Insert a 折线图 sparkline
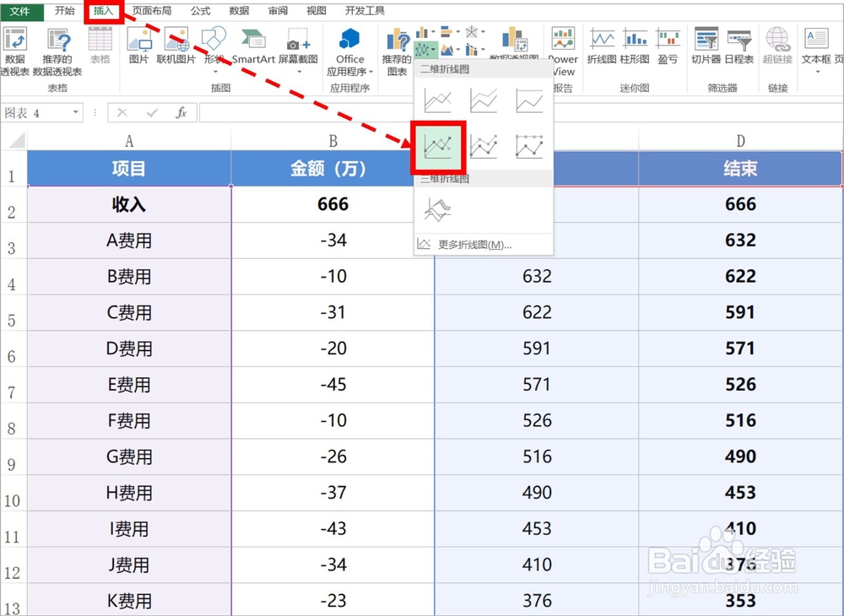Viewport: 844px width, 616px height. 602,46
